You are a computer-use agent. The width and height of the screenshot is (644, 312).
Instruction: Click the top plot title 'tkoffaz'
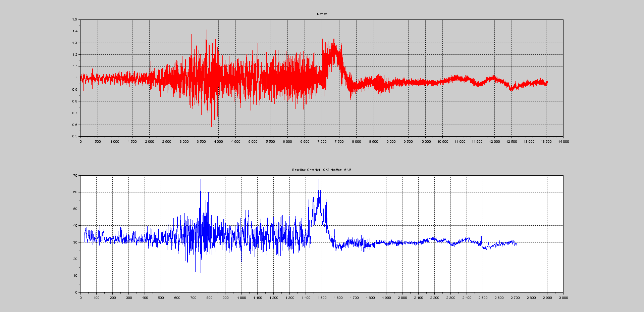322,14
